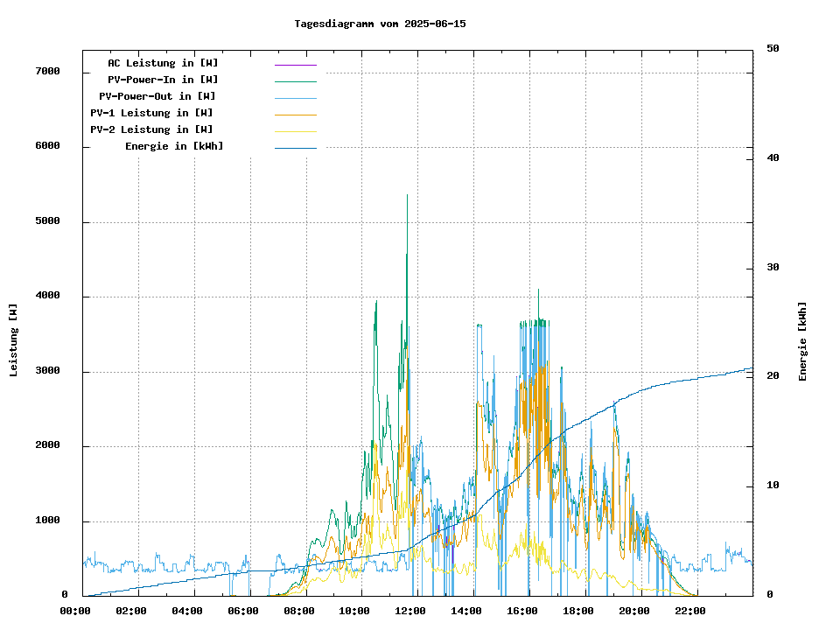
Task: Click the yellow PV-2 Leistung legend line
Action: tap(295, 130)
